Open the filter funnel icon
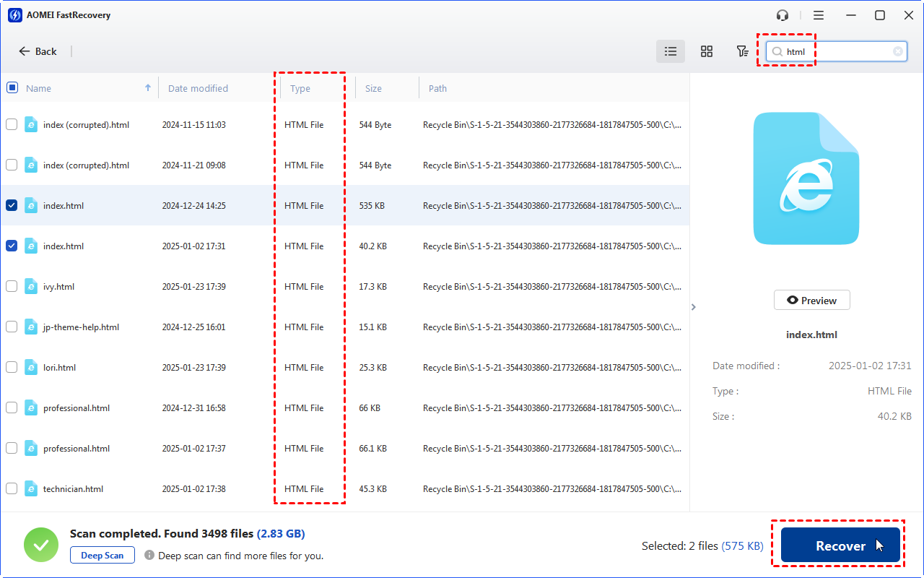The width and height of the screenshot is (924, 578). click(x=742, y=51)
